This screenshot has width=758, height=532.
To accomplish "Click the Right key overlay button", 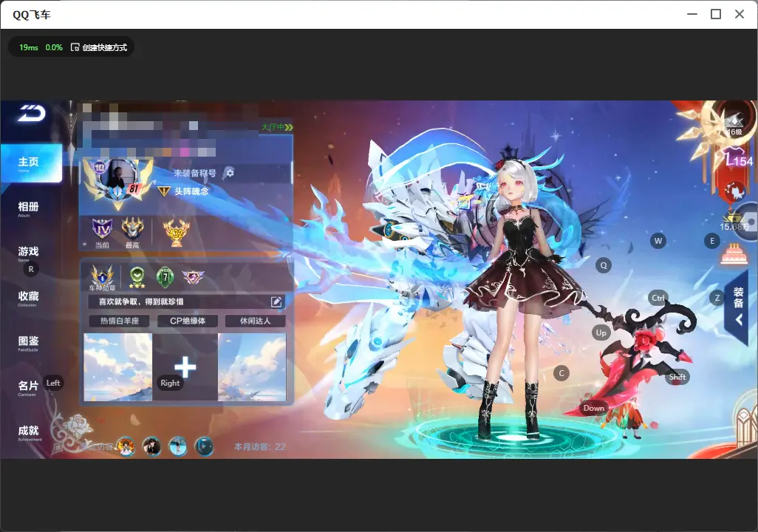I will click(170, 383).
